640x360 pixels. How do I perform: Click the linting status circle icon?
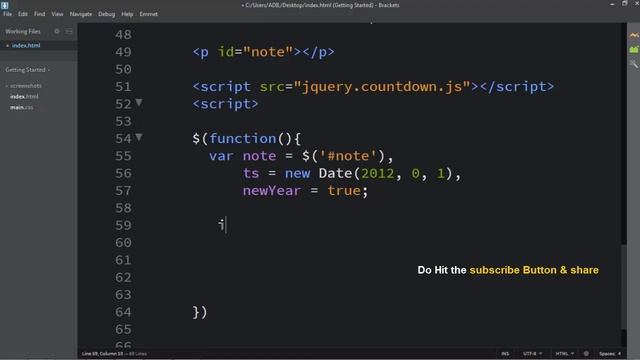coord(586,353)
